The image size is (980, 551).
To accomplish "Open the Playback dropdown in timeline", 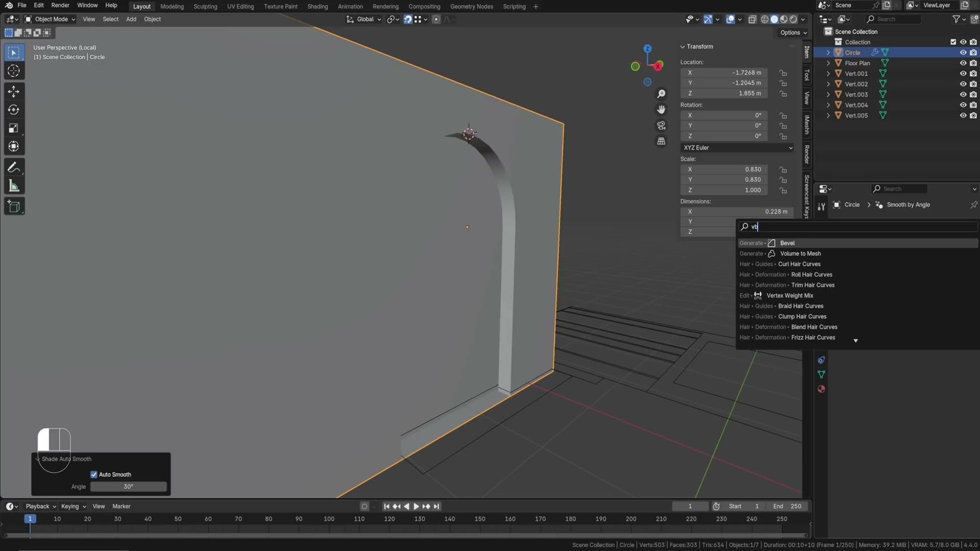I will coord(40,507).
